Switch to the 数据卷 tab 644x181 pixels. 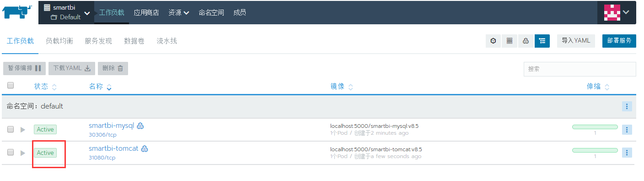tap(134, 41)
